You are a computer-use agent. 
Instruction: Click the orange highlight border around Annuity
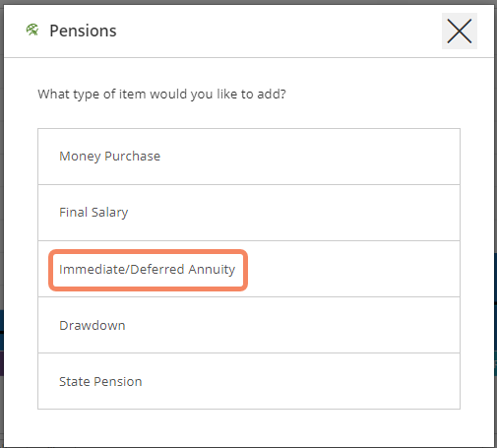coord(148,251)
